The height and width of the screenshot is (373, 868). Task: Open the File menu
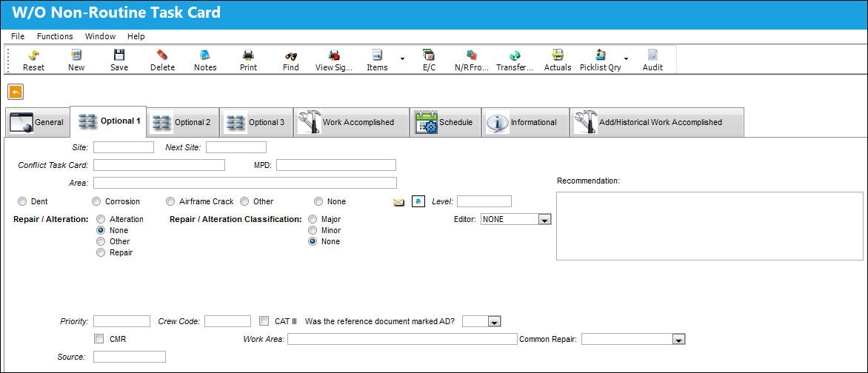pos(18,36)
